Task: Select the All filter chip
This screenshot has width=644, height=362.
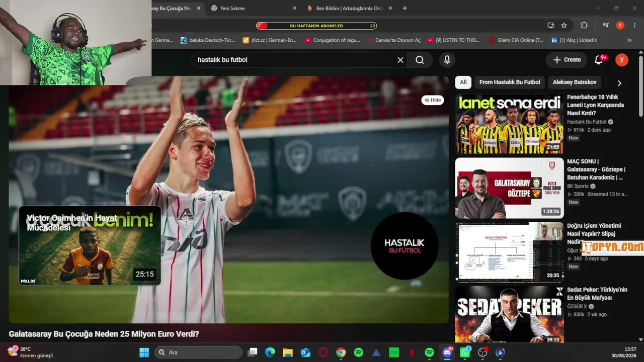Action: [463, 82]
